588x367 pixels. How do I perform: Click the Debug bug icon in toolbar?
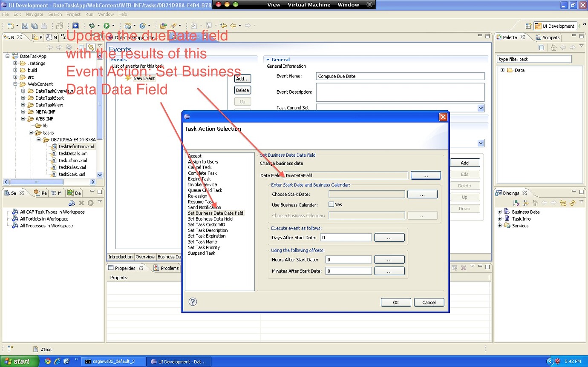pyautogui.click(x=92, y=26)
